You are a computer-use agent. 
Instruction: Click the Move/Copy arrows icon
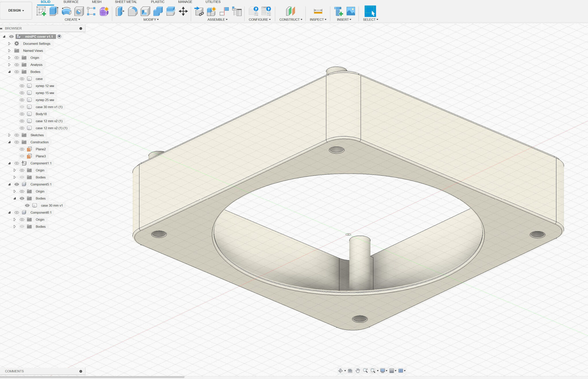183,11
